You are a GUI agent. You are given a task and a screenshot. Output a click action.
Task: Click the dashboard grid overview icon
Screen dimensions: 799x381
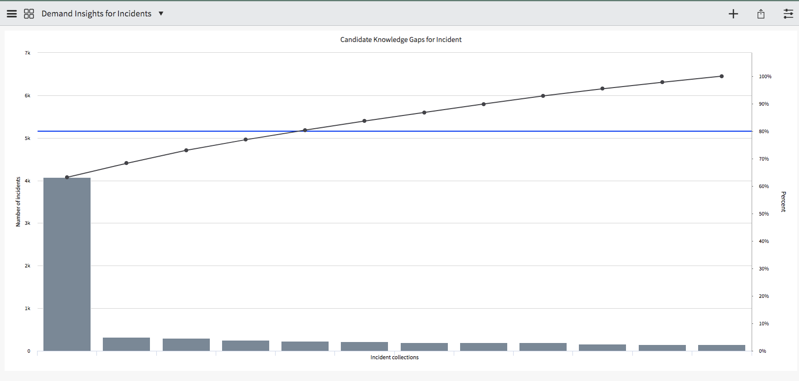(29, 14)
